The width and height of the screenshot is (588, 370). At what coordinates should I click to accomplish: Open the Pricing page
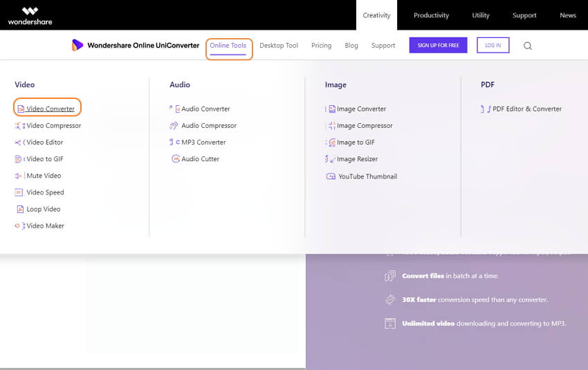pos(322,46)
